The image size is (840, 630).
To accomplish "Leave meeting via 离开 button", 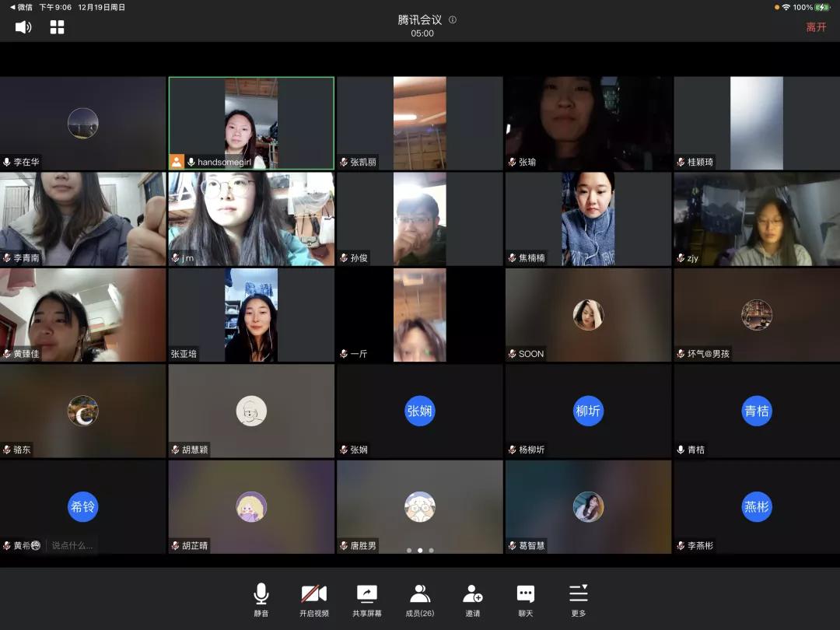I will (x=816, y=27).
